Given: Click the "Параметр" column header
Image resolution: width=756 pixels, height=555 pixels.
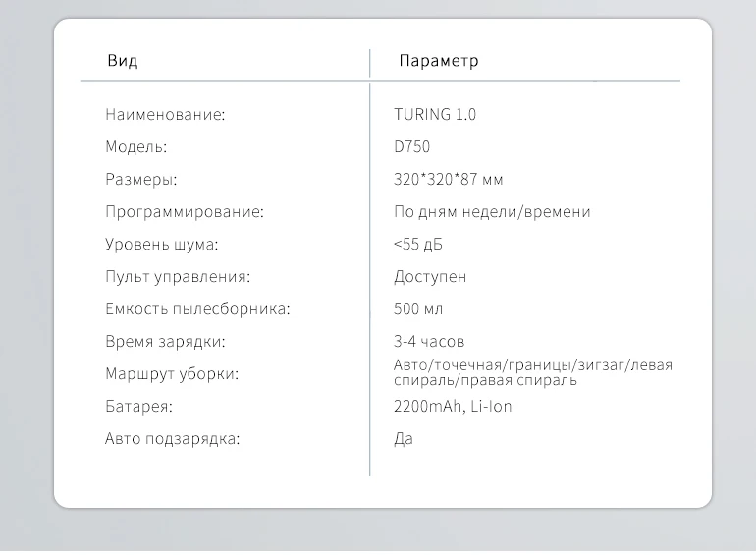Looking at the screenshot, I should (x=439, y=61).
